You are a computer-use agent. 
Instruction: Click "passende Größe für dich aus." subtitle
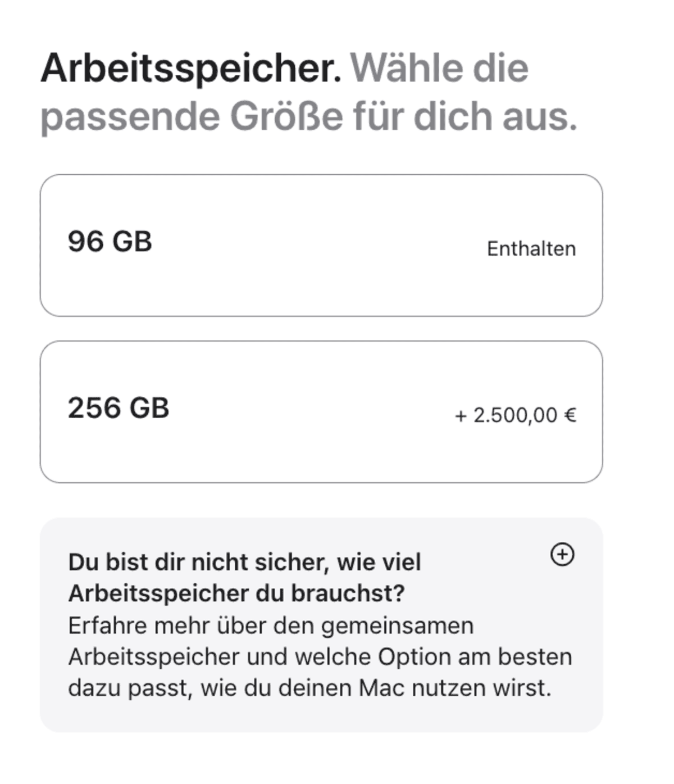[x=308, y=117]
